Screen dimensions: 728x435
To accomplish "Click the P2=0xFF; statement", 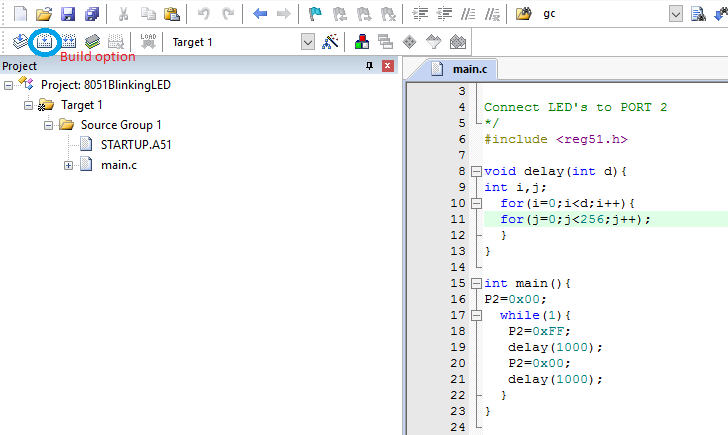I will (x=539, y=331).
